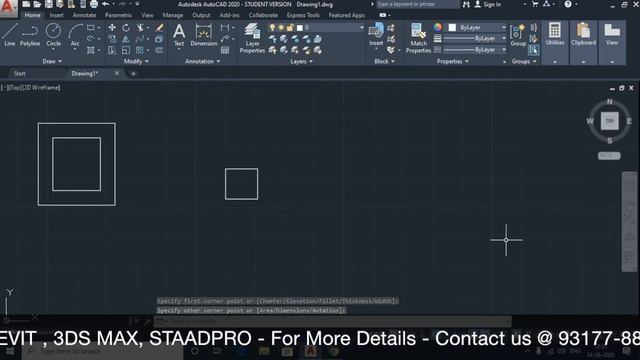Click the Group tool icon
The image size is (640, 360).
coord(518,35)
